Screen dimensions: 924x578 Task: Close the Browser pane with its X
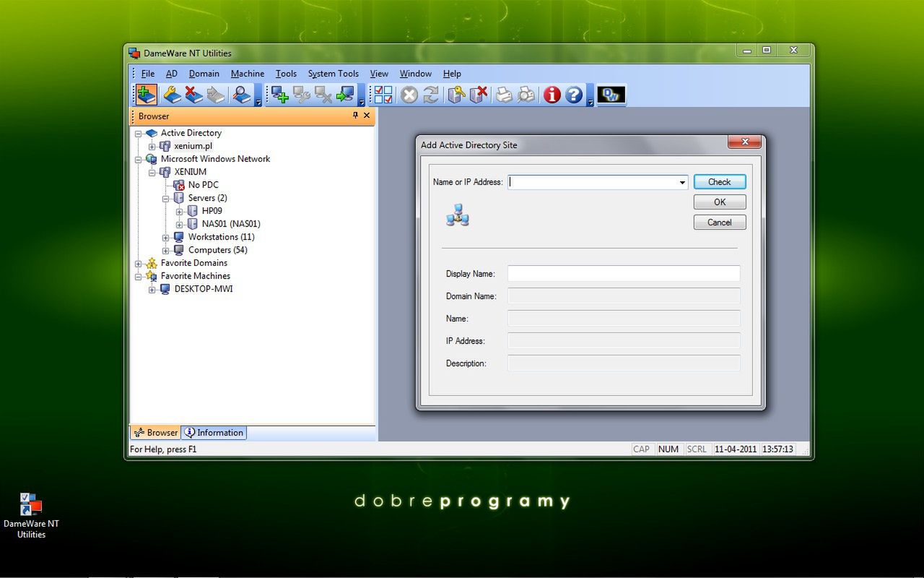pos(367,116)
